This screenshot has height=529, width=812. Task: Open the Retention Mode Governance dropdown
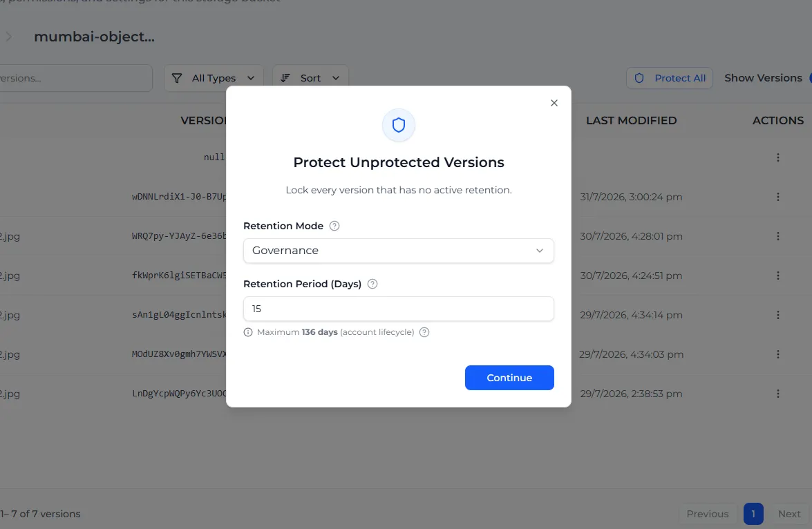398,251
